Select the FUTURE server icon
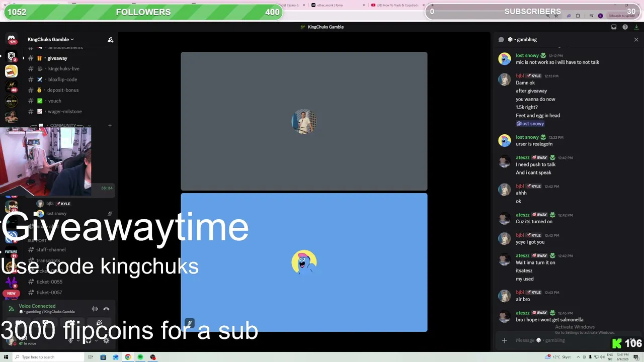The width and height of the screenshot is (644, 362). tap(11, 251)
